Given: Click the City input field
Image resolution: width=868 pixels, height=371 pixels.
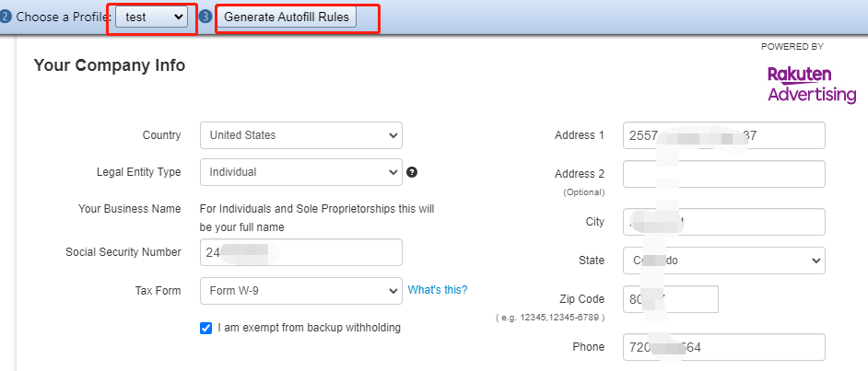Looking at the screenshot, I should (724, 222).
